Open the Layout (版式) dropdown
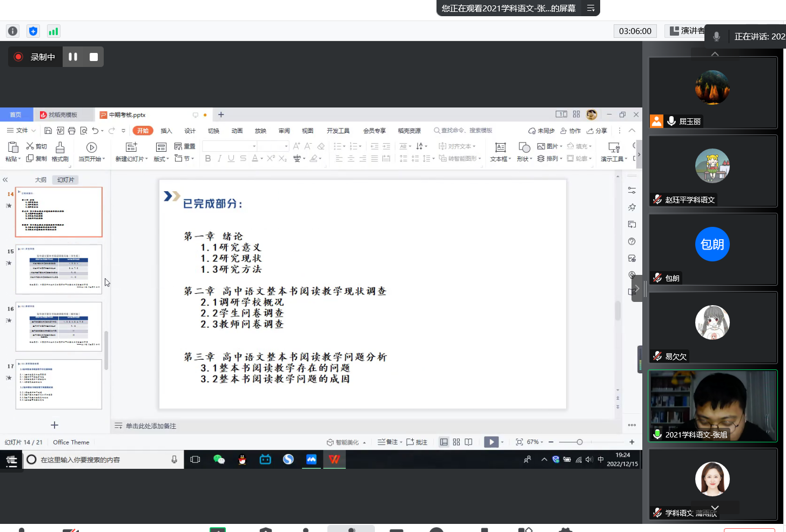 [161, 159]
